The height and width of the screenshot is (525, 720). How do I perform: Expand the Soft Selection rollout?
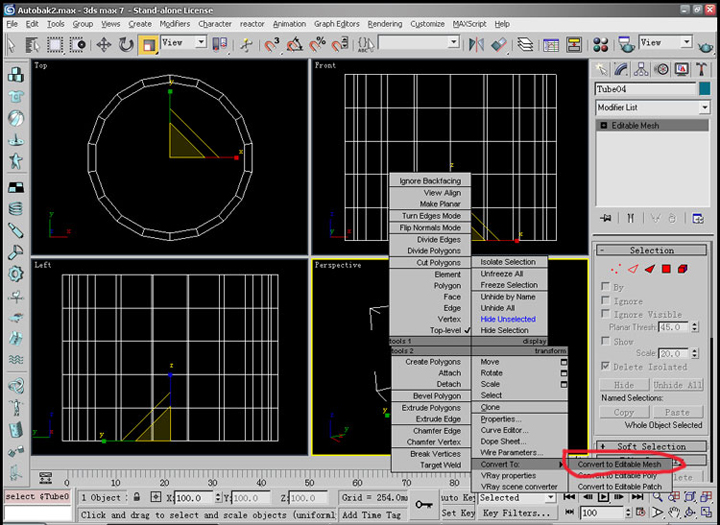(x=651, y=446)
